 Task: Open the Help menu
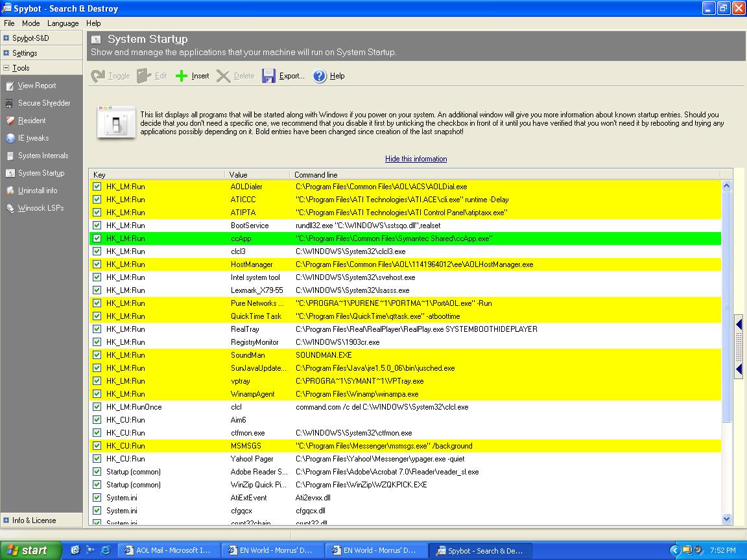(x=93, y=23)
